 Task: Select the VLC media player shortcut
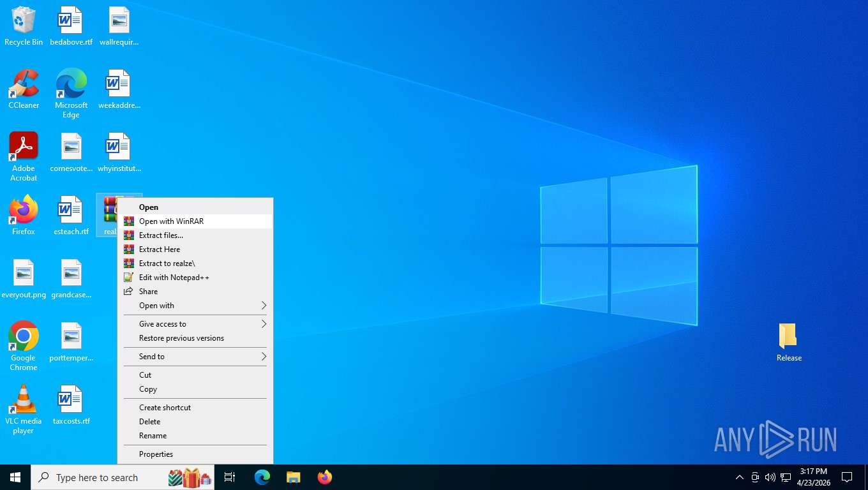coord(24,409)
